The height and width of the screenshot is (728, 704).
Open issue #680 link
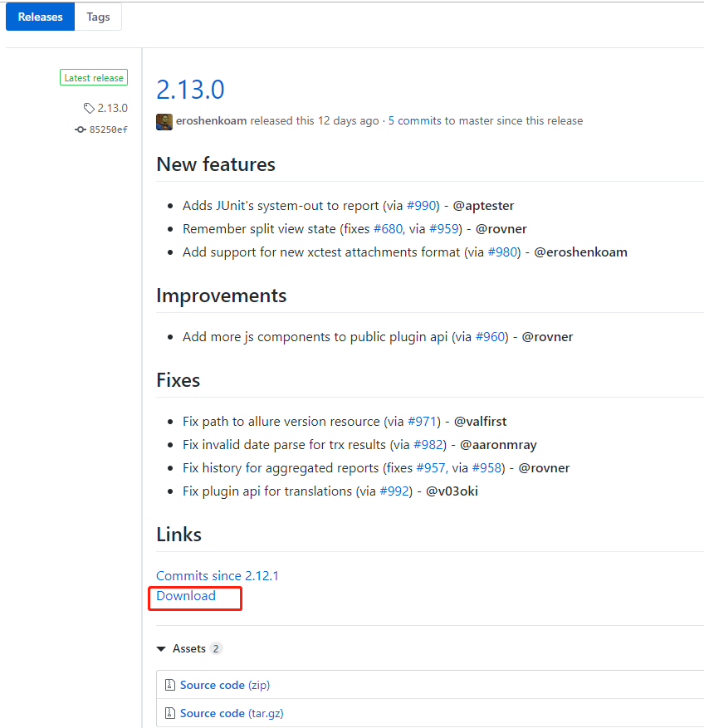pos(389,228)
